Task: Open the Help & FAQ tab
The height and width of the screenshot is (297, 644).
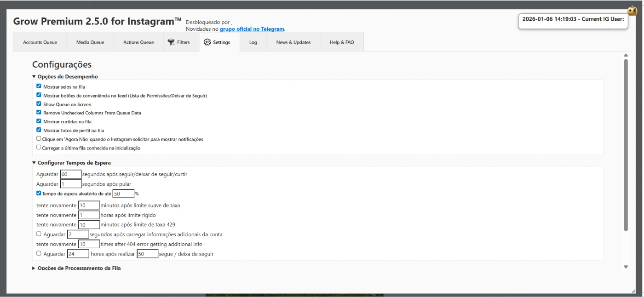Action: coord(342,42)
